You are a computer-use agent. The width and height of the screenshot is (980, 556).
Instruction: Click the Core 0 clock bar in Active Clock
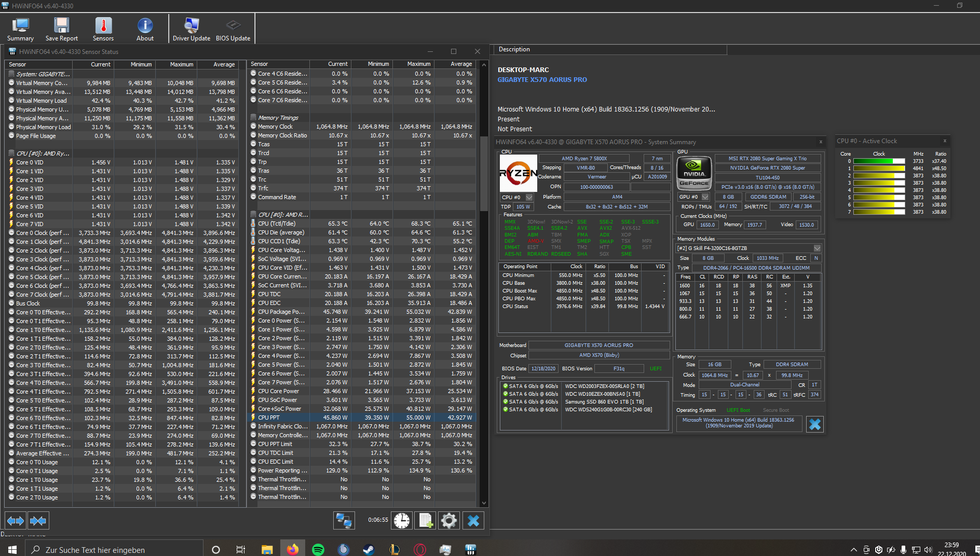click(x=879, y=161)
